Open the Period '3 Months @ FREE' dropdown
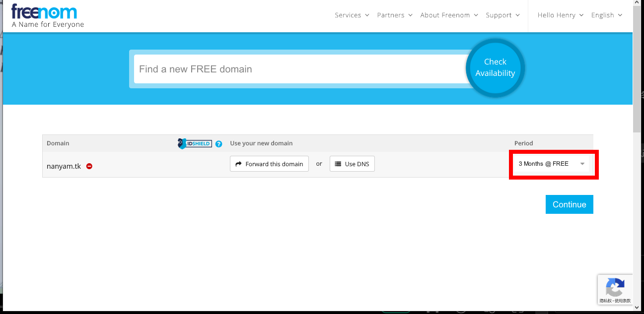 tap(551, 164)
